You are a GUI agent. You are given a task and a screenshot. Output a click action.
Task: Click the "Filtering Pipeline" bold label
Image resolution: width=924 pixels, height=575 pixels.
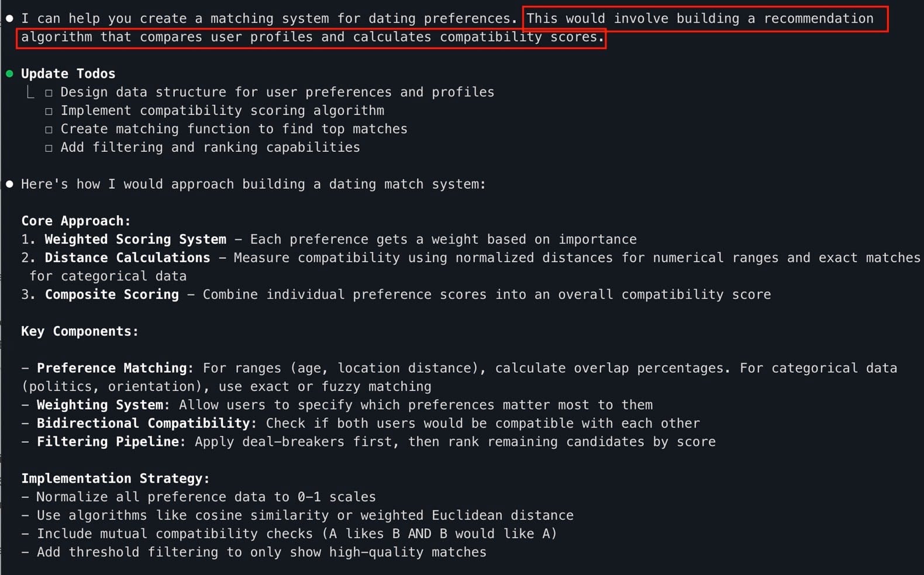point(108,442)
